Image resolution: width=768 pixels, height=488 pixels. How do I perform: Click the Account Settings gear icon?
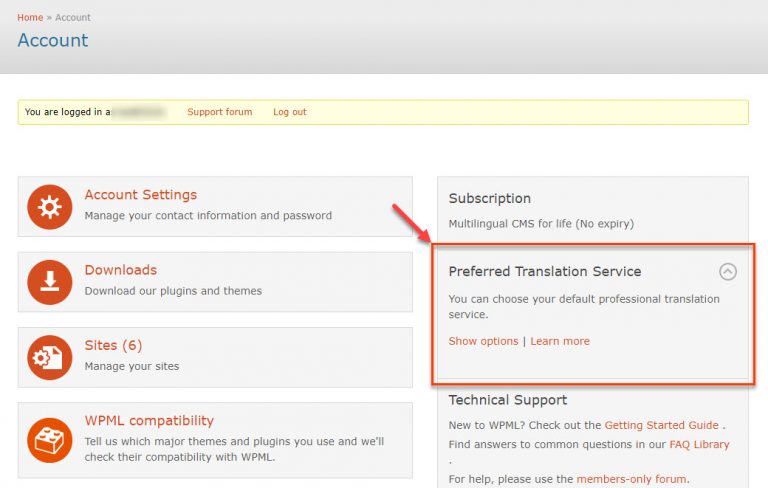49,207
